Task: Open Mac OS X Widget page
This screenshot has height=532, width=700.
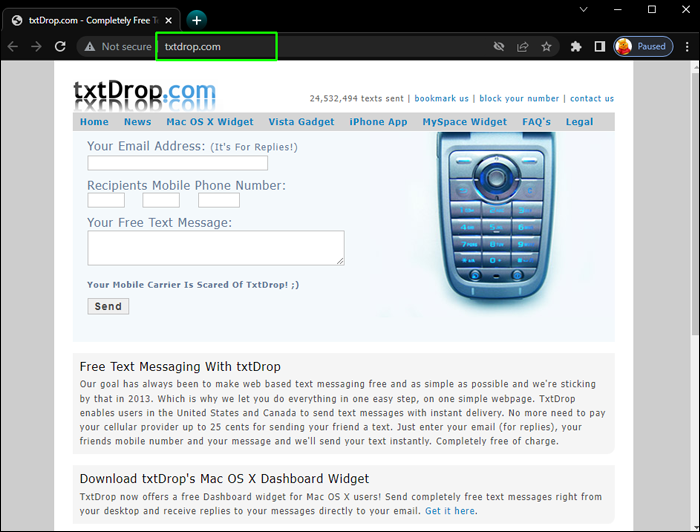Action: tap(210, 122)
